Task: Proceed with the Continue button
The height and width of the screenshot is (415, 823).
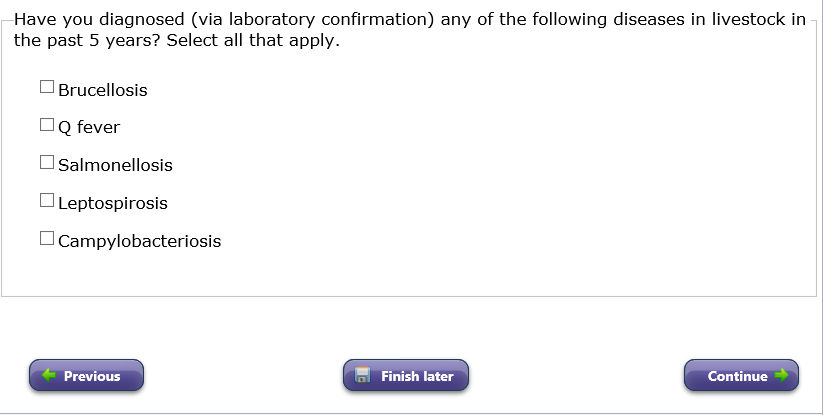Action: (x=741, y=376)
